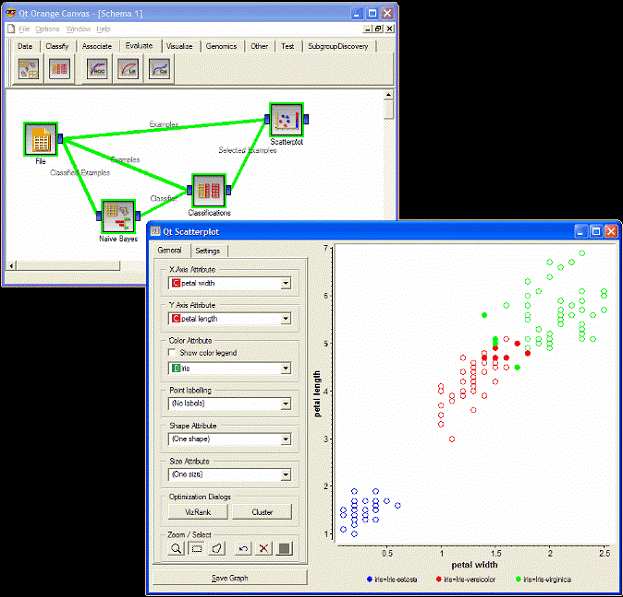623x597 pixels.
Task: Click the File widget on canvas
Action: pyautogui.click(x=40, y=140)
